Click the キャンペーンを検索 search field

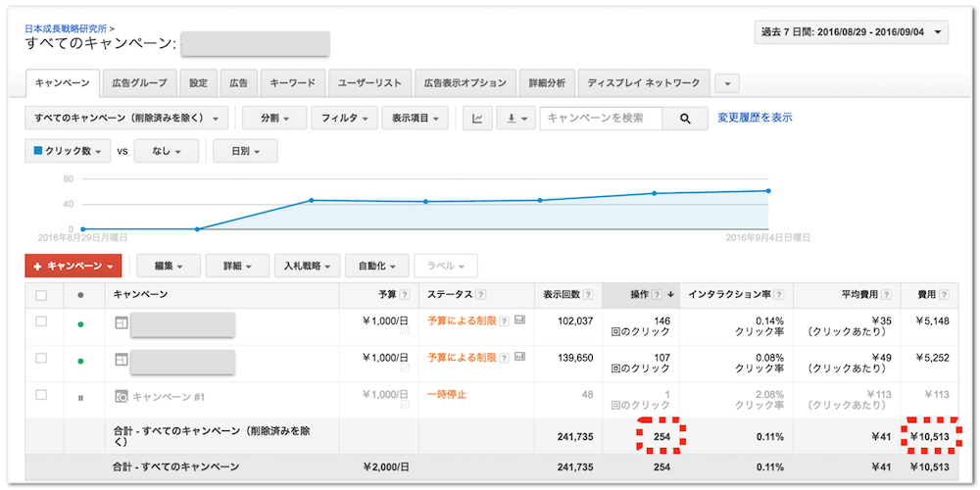pos(600,119)
